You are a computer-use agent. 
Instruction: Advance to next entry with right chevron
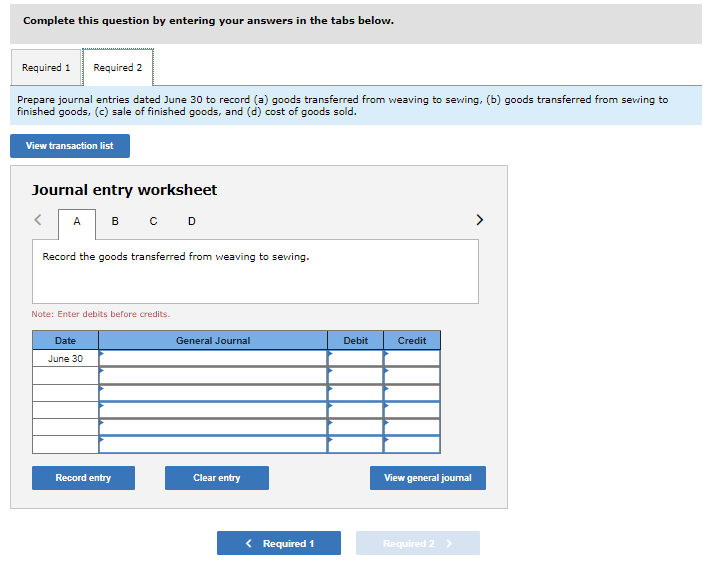tap(480, 220)
